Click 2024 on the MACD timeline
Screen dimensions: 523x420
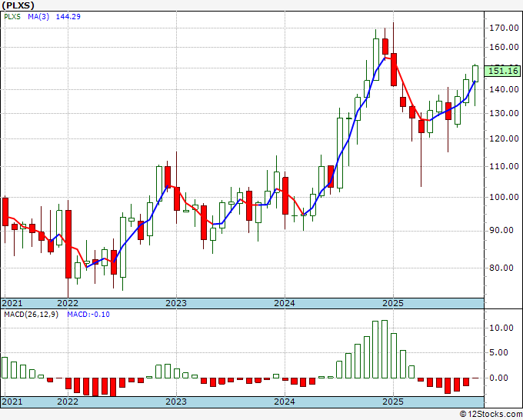[285, 402]
